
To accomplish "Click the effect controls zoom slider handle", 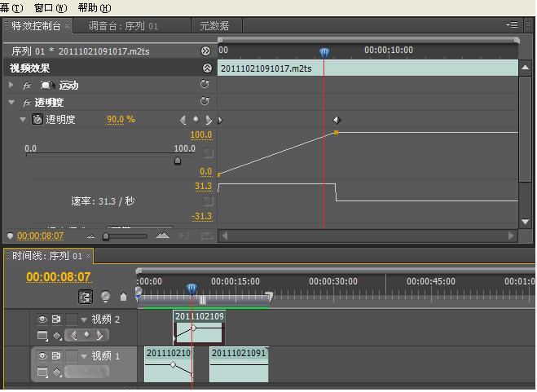I will [x=106, y=236].
